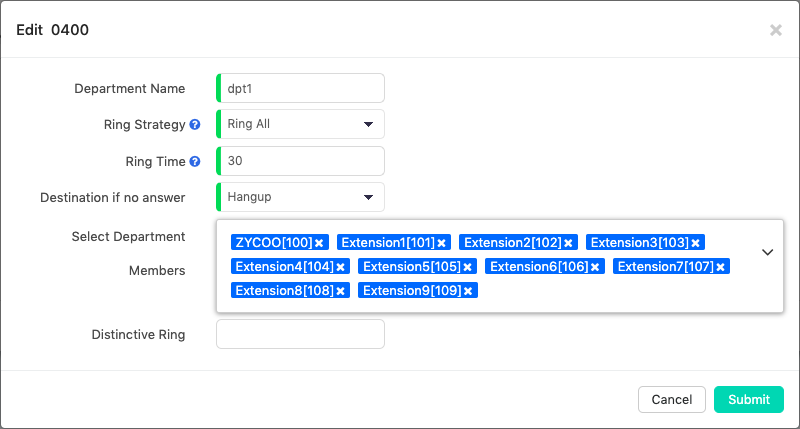
Task: Remove Extension9[109] member tag
Action: point(467,291)
